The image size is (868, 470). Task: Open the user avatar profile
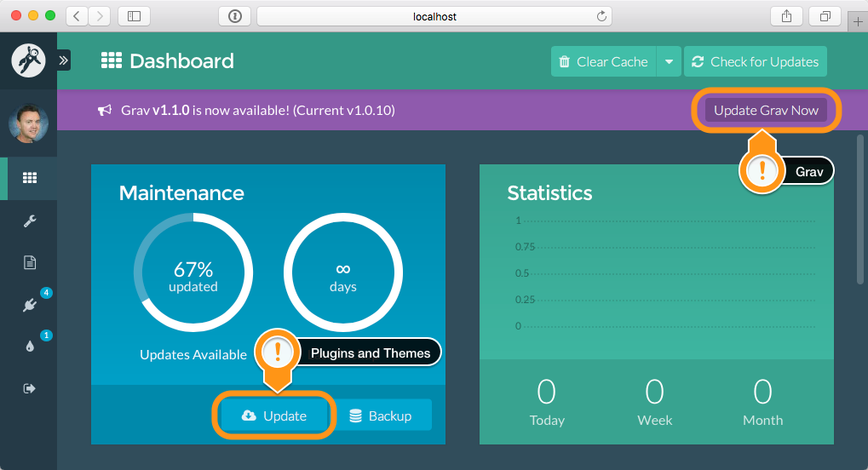(28, 123)
